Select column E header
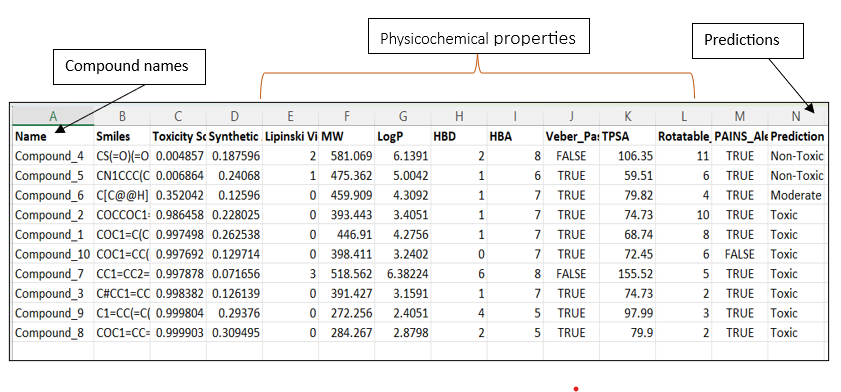Screen dimensions: 841x392 (x=290, y=116)
